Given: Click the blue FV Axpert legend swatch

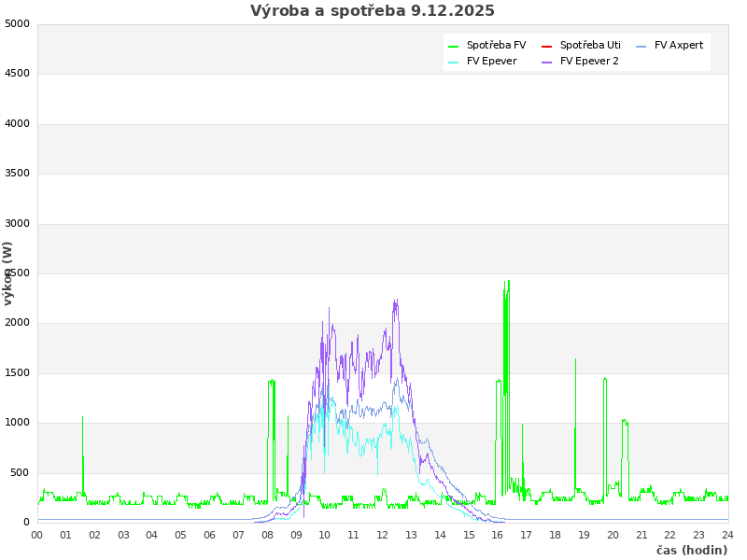Looking at the screenshot, I should click(x=641, y=46).
